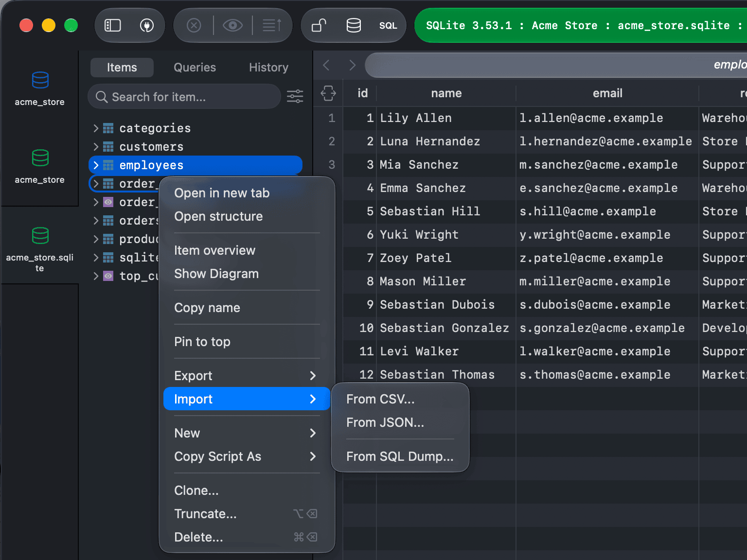Open the SQL editor button
Viewport: 747px width, 560px height.
click(x=388, y=26)
